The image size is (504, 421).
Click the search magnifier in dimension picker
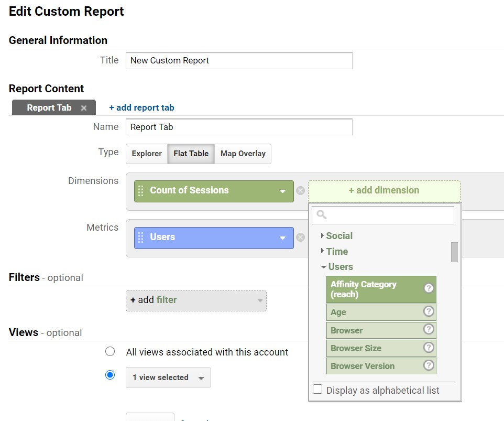click(322, 215)
